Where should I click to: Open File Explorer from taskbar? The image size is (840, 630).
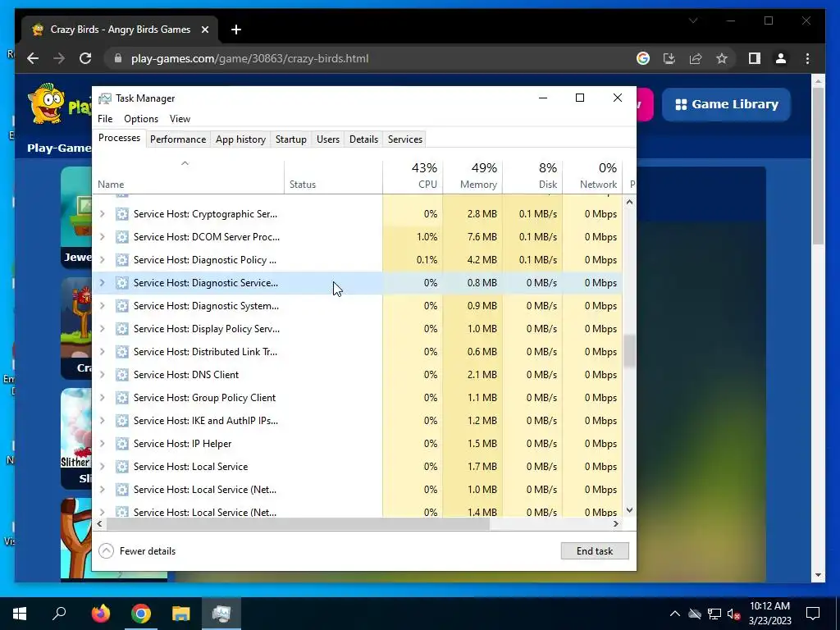pyautogui.click(x=181, y=614)
